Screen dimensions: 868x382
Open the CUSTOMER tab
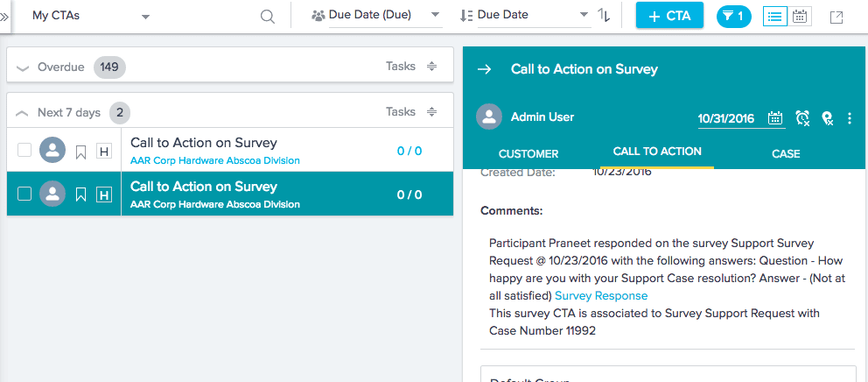528,153
